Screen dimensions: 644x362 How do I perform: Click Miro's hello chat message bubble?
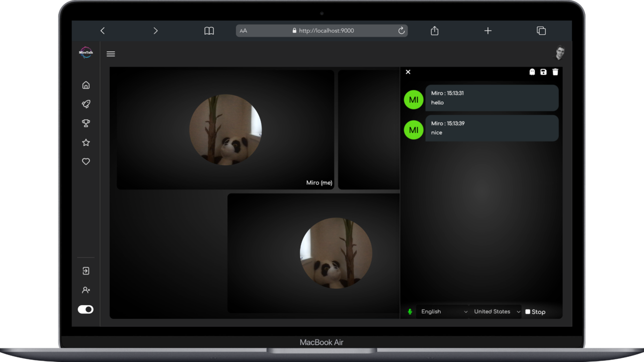pos(492,98)
